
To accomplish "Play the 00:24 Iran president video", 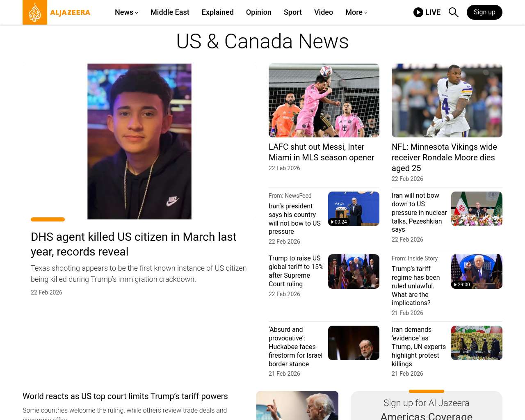I will tap(354, 209).
